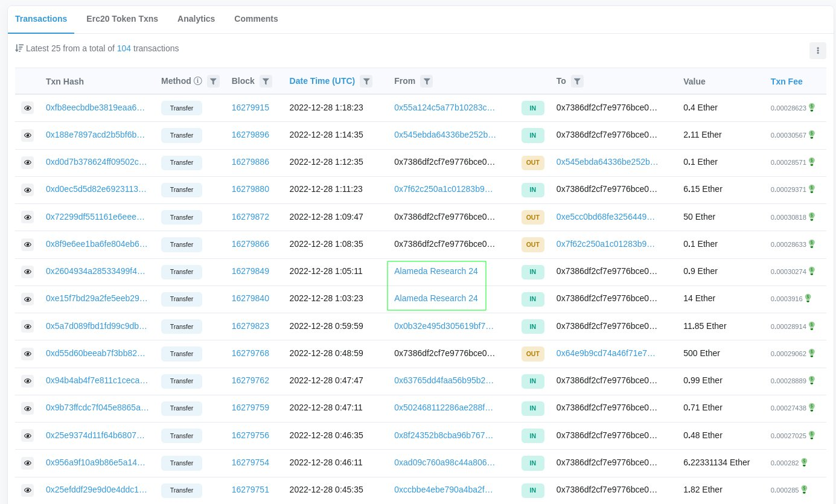The image size is (836, 504).
Task: Click gas lightbulb icon beside fee 0.00028889
Action: click(812, 380)
